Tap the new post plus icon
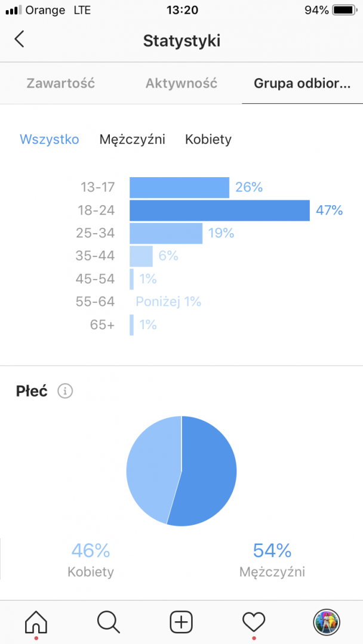 181,622
